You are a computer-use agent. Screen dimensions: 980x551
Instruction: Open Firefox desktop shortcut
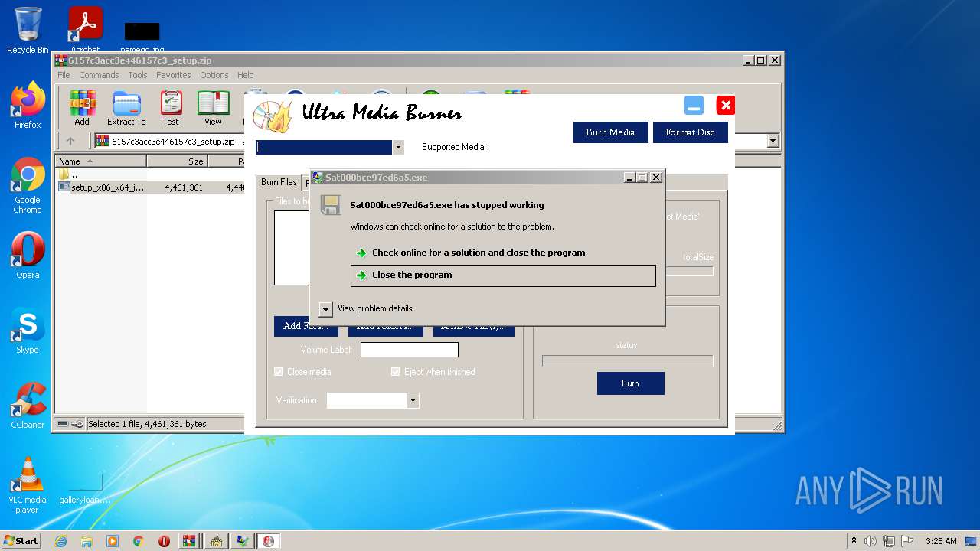click(28, 106)
